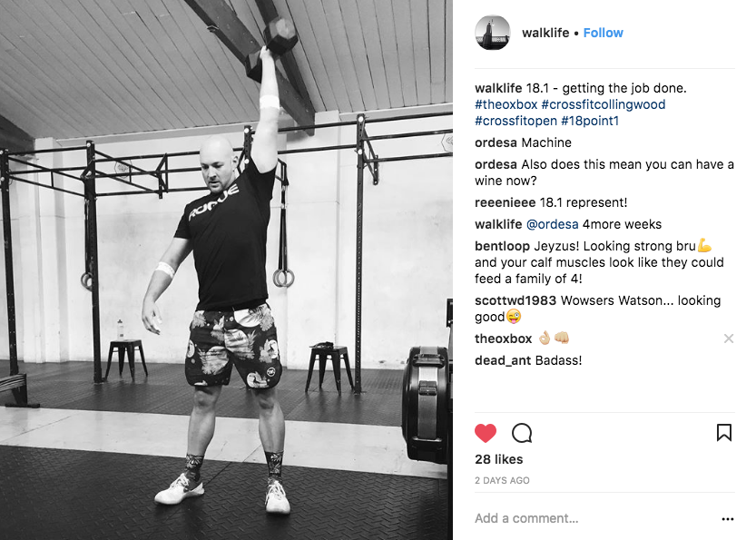
Task: Open post permalink via 2 DAYS AGO
Action: [502, 481]
